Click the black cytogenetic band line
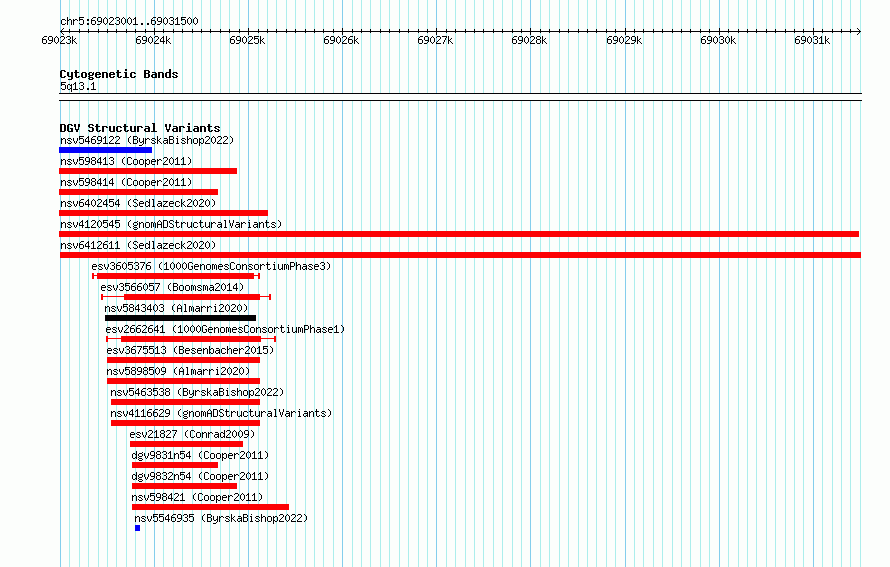Image resolution: width=890 pixels, height=567 pixels. (x=460, y=97)
